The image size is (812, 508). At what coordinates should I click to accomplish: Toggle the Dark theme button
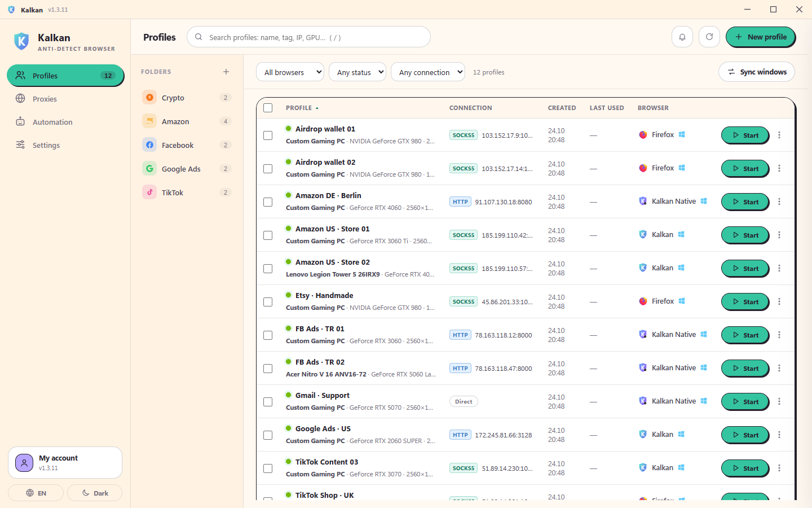(95, 493)
